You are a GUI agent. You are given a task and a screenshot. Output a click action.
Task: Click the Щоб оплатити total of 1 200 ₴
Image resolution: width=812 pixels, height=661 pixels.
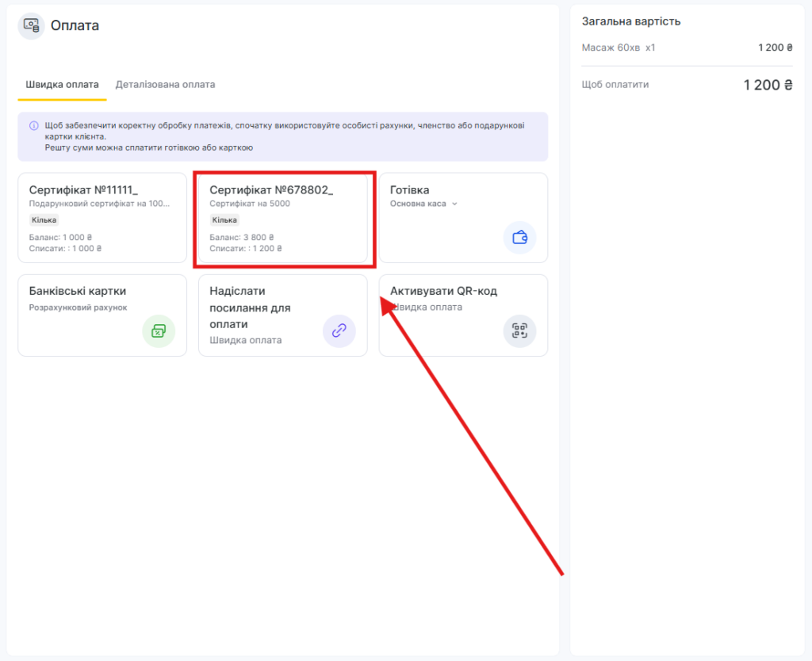(768, 85)
